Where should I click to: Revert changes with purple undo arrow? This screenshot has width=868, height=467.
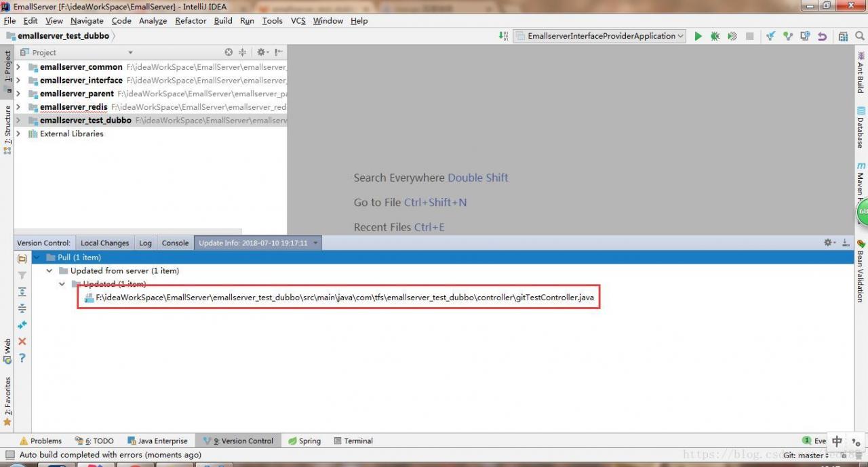click(x=822, y=36)
